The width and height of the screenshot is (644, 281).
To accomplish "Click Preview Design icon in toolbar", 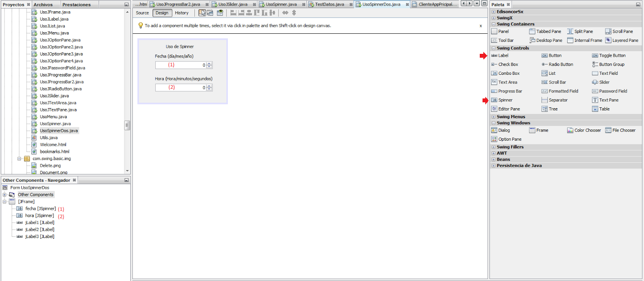I will pos(220,13).
